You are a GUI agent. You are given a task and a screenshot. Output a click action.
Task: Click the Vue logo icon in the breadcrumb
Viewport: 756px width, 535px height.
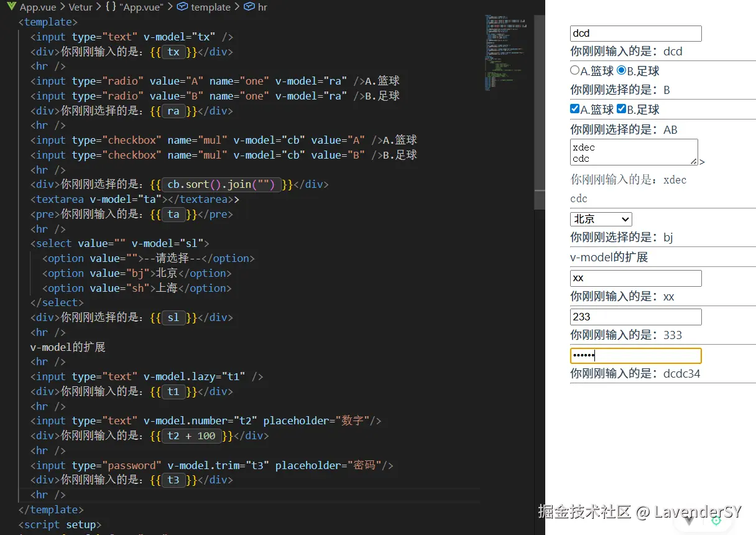[11, 7]
